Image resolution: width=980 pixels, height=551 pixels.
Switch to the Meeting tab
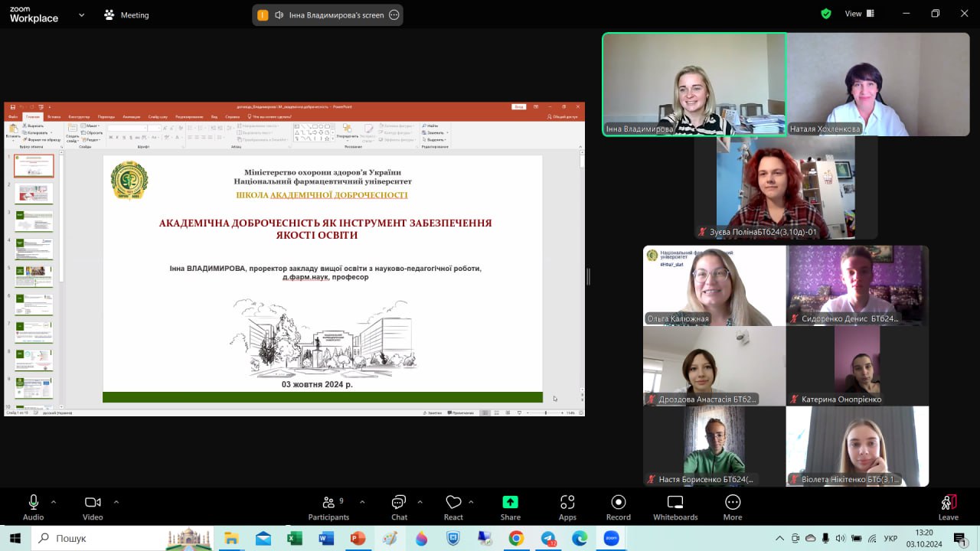126,15
